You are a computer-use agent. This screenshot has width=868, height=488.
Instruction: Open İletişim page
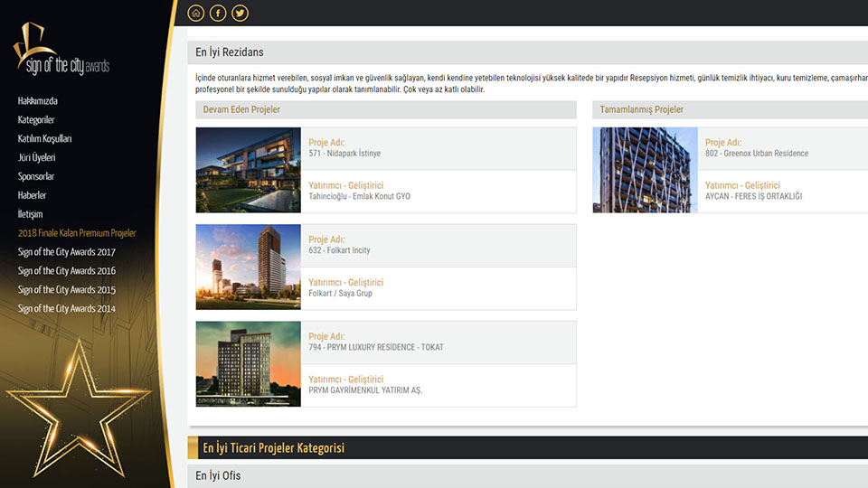[x=30, y=213]
